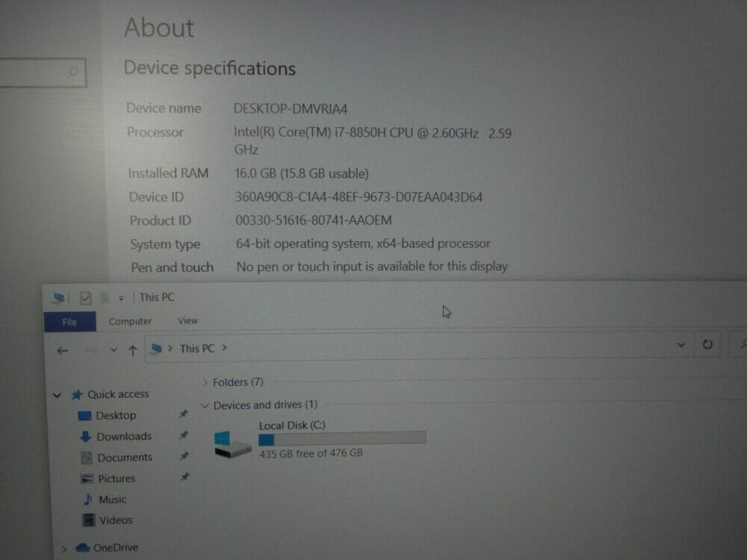Click the Desktop folder icon
747x560 pixels.
(84, 416)
